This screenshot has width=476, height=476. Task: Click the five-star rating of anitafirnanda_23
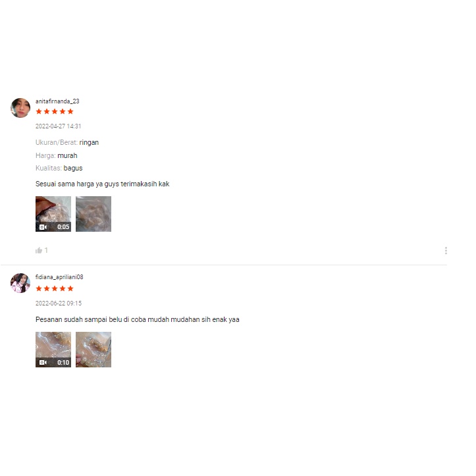55,111
